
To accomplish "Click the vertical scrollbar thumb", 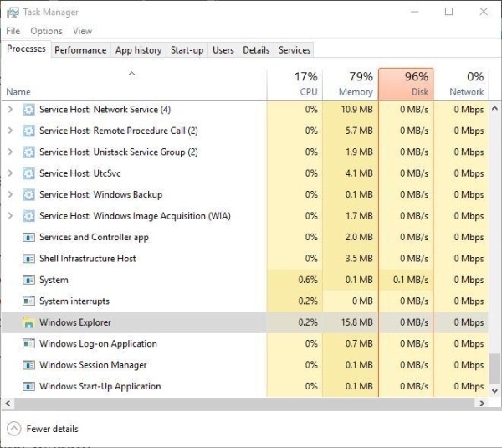I will [495, 368].
